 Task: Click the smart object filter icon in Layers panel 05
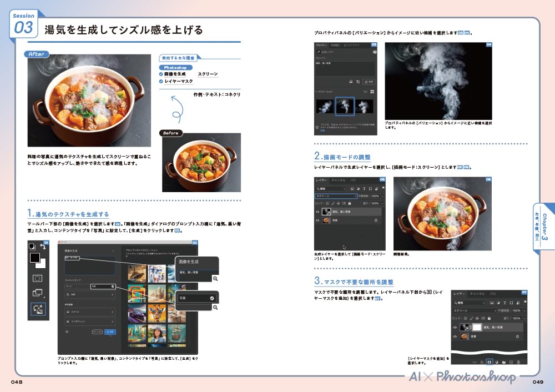(376, 189)
